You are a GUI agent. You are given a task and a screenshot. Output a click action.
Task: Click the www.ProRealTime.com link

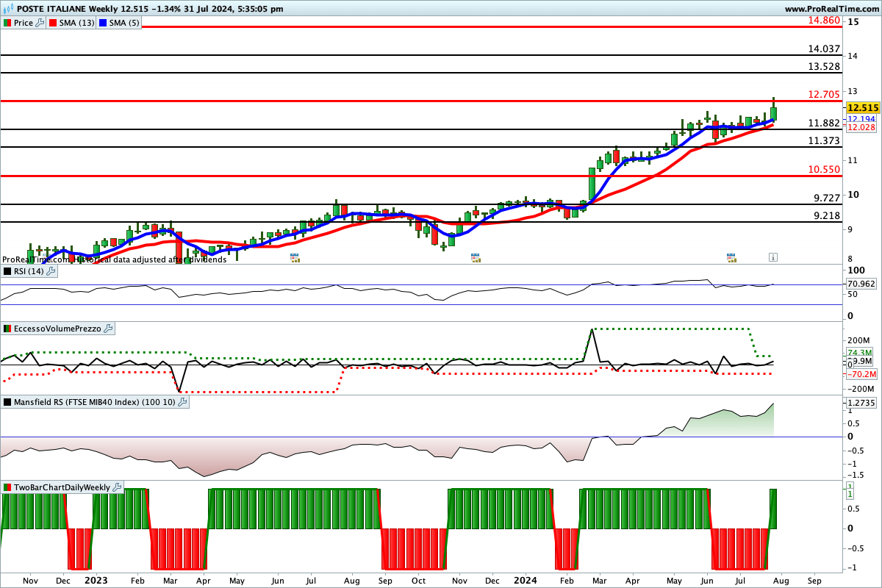click(831, 9)
